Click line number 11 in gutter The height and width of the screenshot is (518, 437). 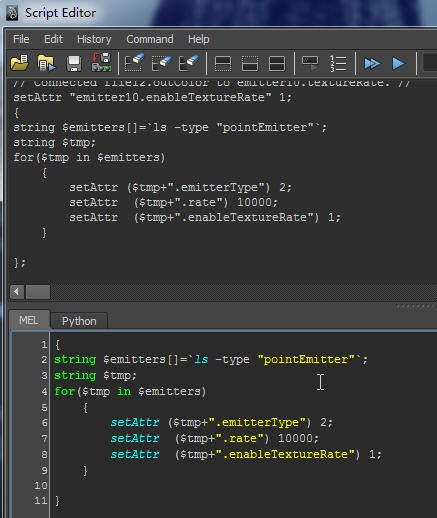point(41,500)
